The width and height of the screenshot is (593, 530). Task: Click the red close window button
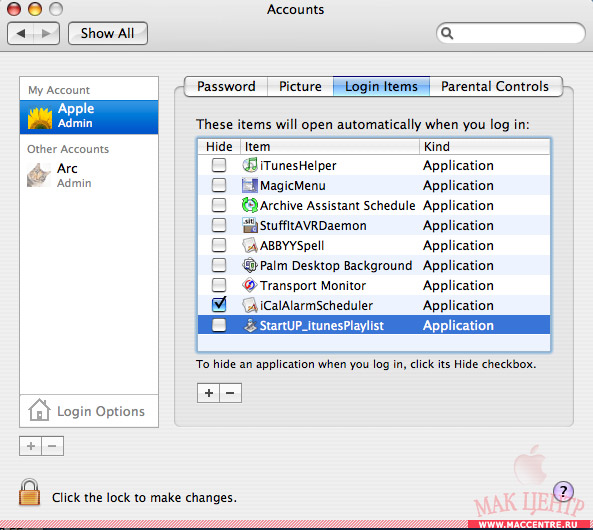(x=14, y=9)
